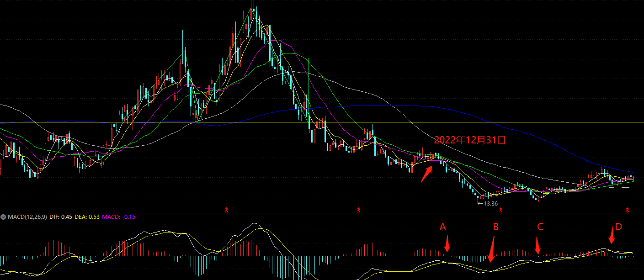Select the red arrow pointing up at candles

pyautogui.click(x=426, y=174)
